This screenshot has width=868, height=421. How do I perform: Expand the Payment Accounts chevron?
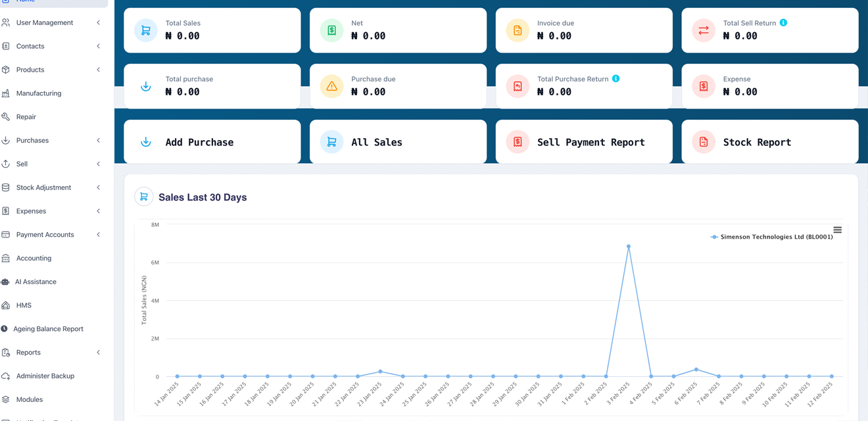pos(99,235)
